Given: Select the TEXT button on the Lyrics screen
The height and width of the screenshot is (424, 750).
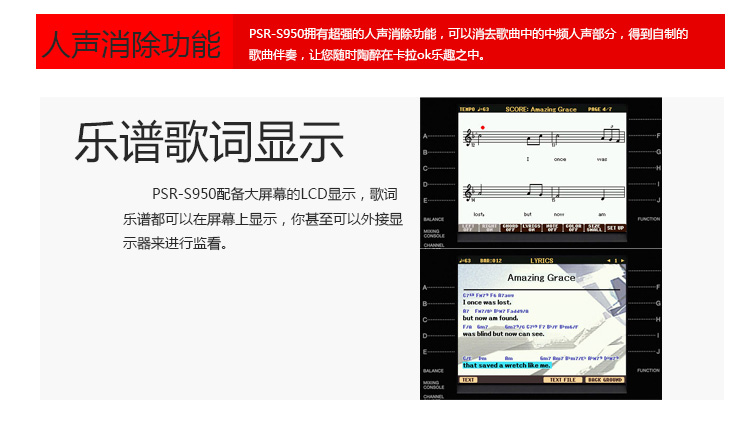Looking at the screenshot, I should pyautogui.click(x=468, y=379).
